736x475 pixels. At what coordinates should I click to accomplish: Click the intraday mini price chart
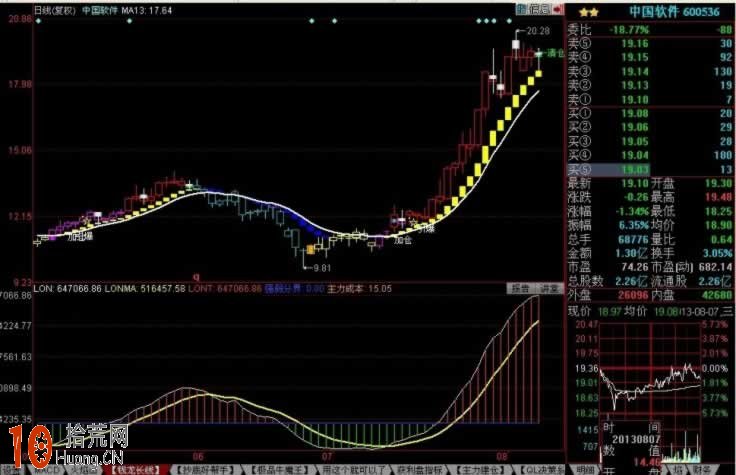(x=651, y=369)
